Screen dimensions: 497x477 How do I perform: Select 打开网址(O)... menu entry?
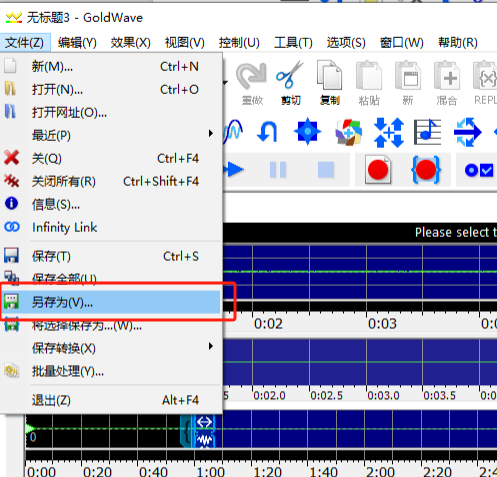tap(111, 113)
